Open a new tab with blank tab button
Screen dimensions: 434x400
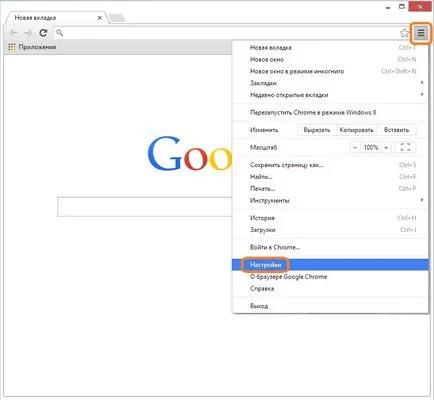click(117, 18)
